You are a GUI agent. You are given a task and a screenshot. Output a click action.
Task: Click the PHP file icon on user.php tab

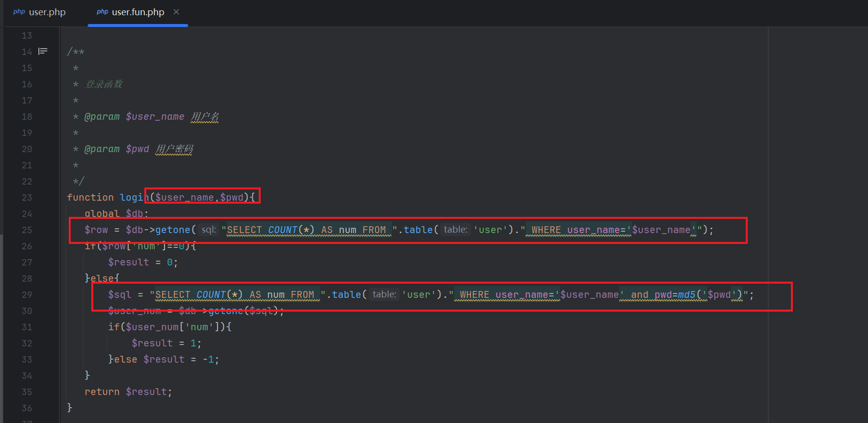(x=19, y=12)
